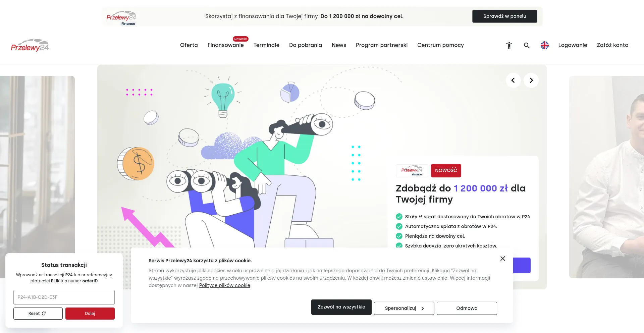This screenshot has width=644, height=333.
Task: Open the Oferta menu
Action: 189,45
